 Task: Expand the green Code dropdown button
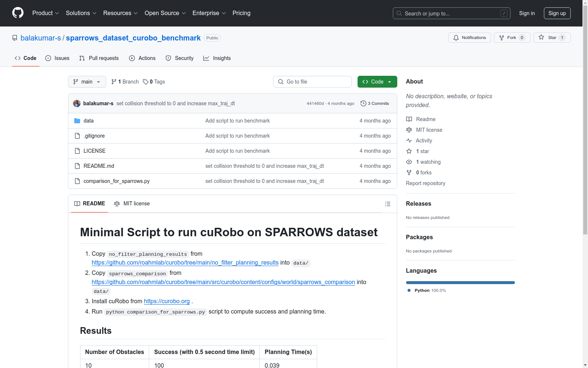[x=377, y=82]
